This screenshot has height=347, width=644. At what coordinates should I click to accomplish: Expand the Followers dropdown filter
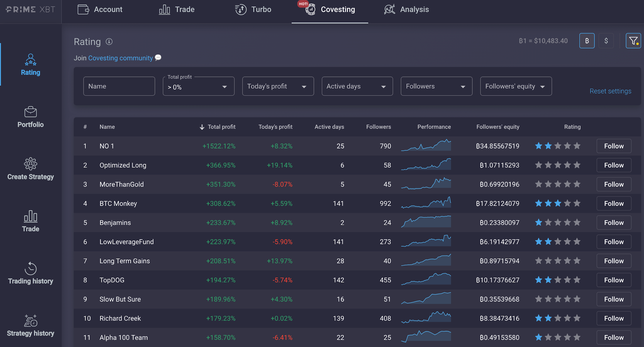[x=436, y=86]
